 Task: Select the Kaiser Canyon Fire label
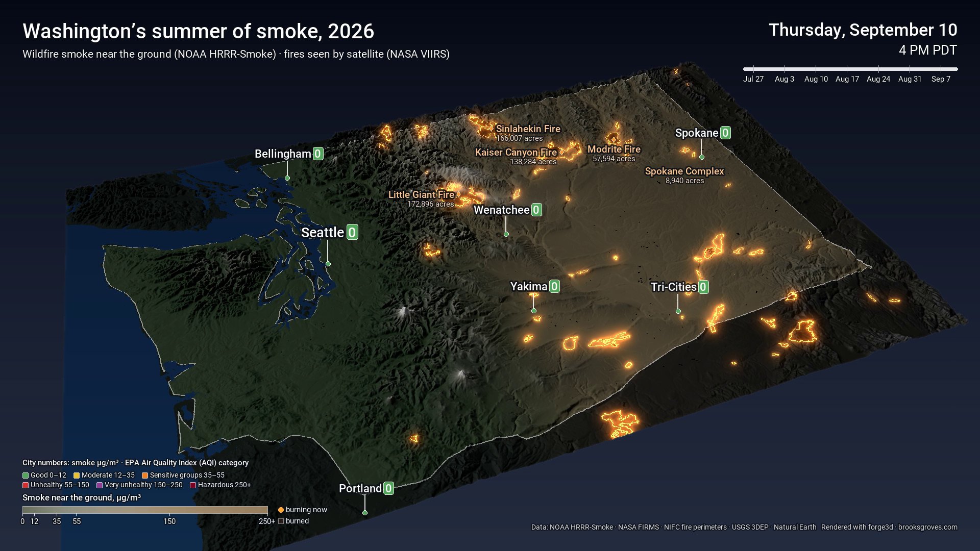pos(516,153)
